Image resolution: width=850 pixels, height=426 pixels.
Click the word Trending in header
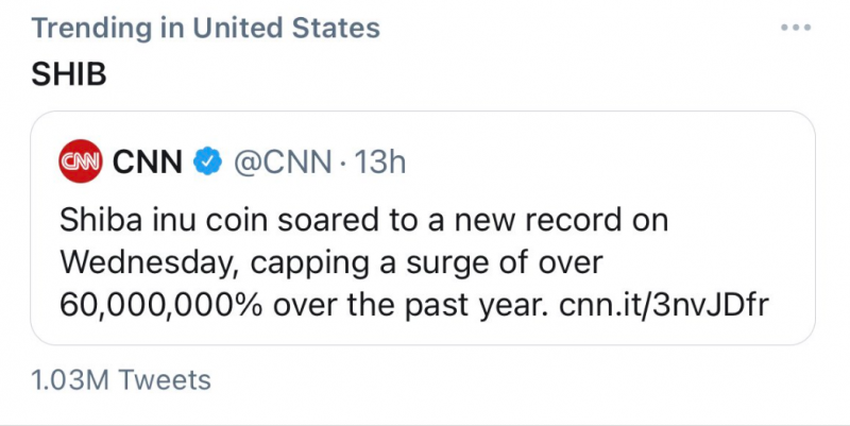point(91,27)
